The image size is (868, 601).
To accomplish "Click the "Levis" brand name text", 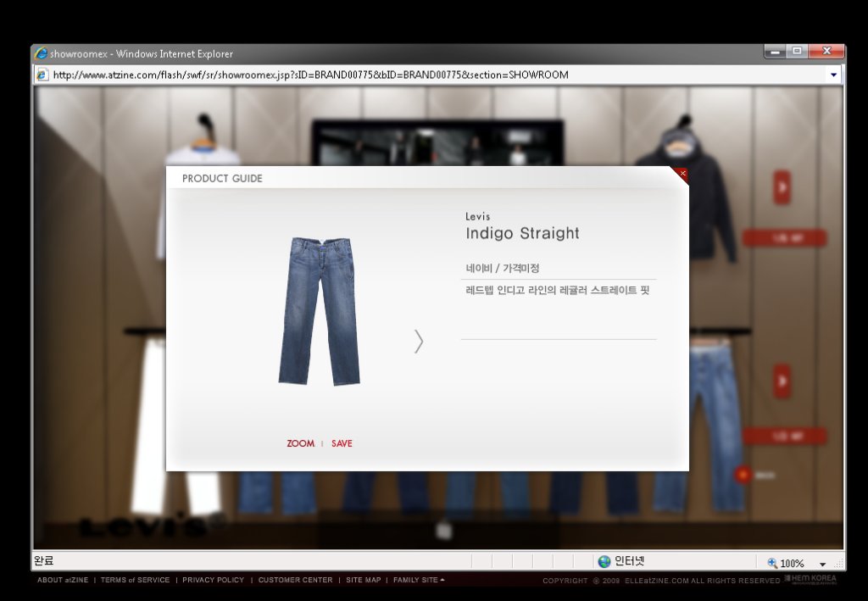I will 478,216.
